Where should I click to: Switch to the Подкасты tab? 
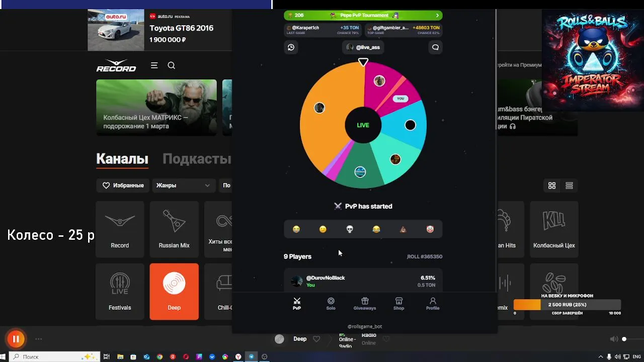pyautogui.click(x=197, y=159)
